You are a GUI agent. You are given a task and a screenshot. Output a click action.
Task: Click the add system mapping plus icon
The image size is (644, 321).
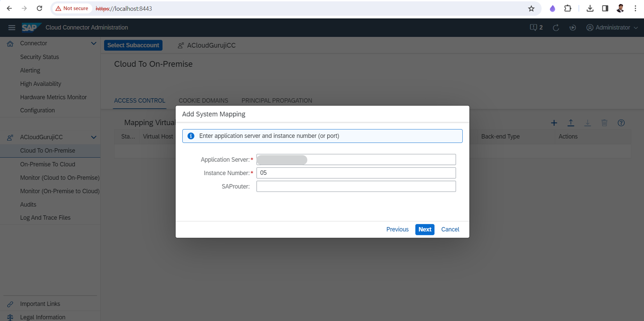click(x=554, y=123)
